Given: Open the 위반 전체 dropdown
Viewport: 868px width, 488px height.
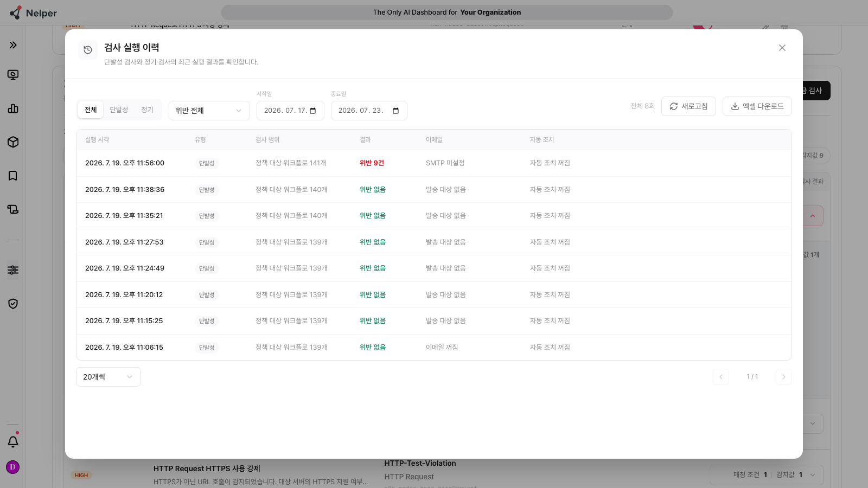Looking at the screenshot, I should pos(209,111).
